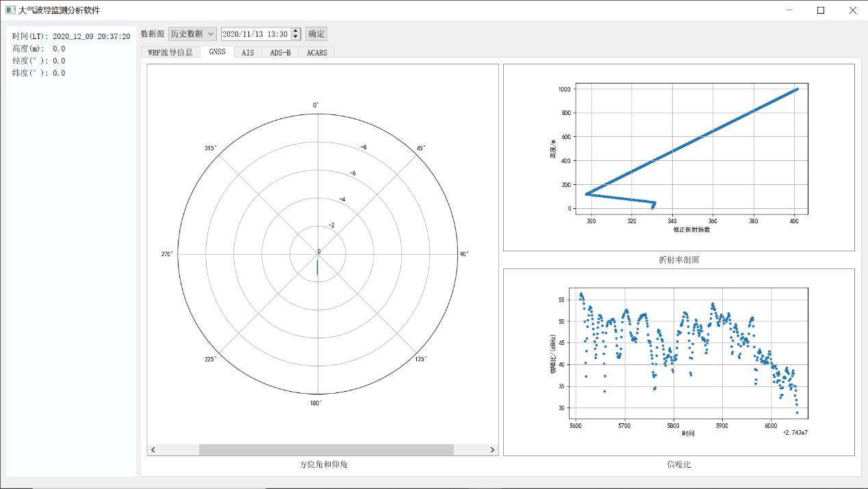Click the left arrow of the polar plot scrollbar
This screenshot has height=489, width=868.
point(153,449)
